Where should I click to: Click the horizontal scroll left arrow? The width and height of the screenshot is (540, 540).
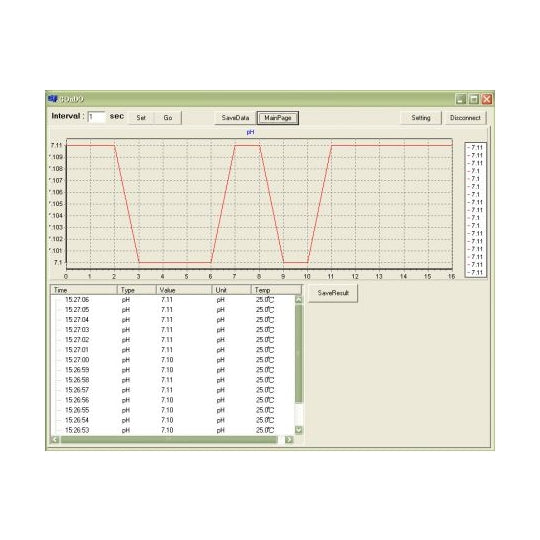55,439
